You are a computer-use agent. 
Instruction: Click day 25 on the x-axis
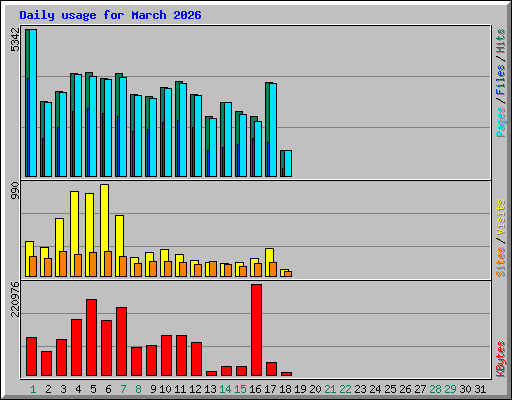click(390, 389)
